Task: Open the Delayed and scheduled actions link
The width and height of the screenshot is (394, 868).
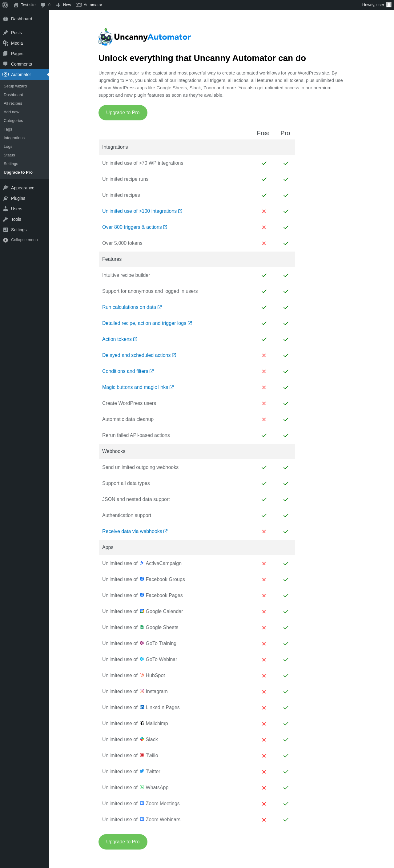Action: coord(136,355)
